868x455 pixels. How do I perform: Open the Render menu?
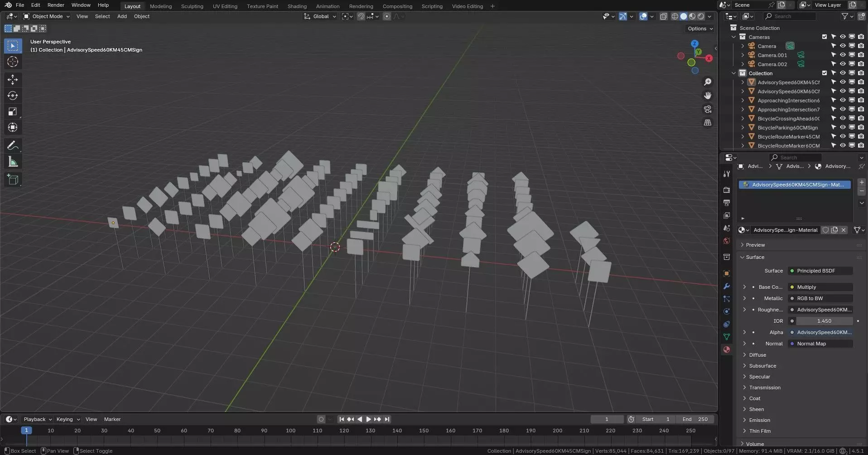coord(56,5)
